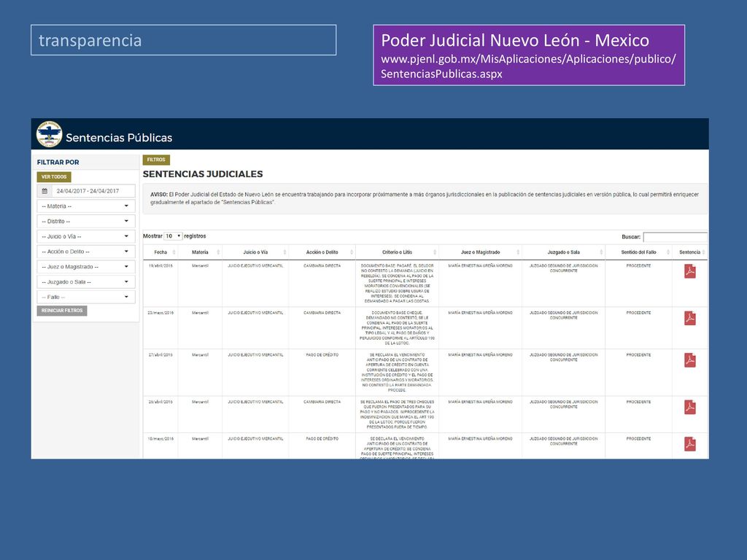The width and height of the screenshot is (747, 560).
Task: Click the REINICIAR FILTROS button
Action: [62, 311]
